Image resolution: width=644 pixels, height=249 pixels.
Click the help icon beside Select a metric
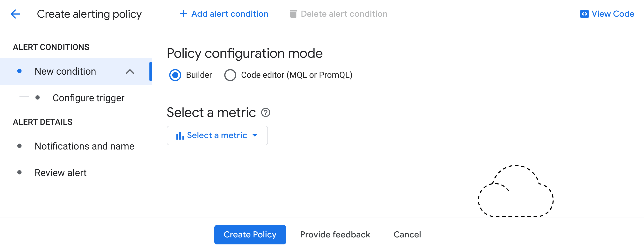tap(266, 113)
